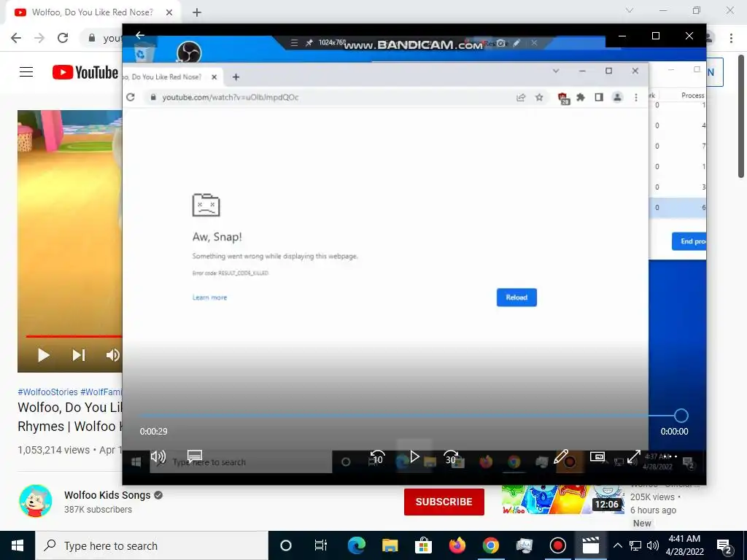Expand the video player to full screen

pyautogui.click(x=634, y=457)
